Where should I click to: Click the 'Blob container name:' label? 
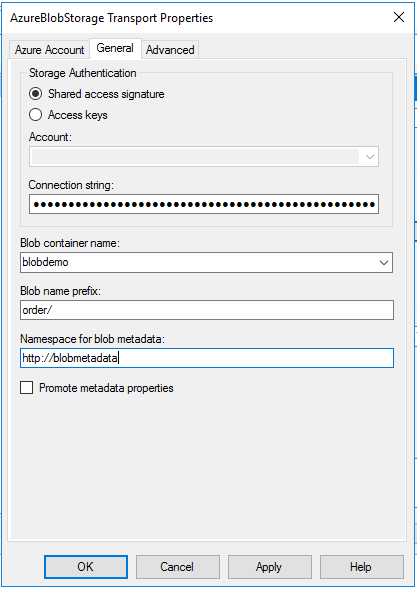point(70,243)
